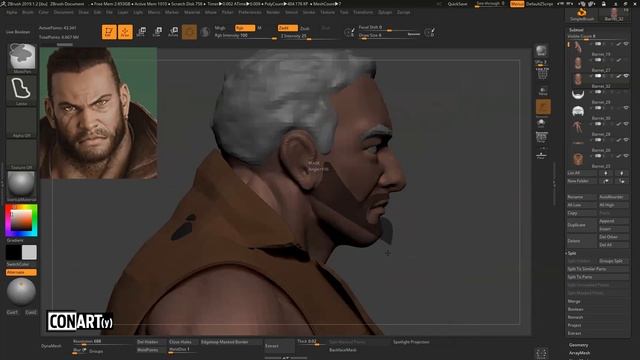The width and height of the screenshot is (640, 360).
Task: Click the QuickSave button
Action: tap(458, 4)
